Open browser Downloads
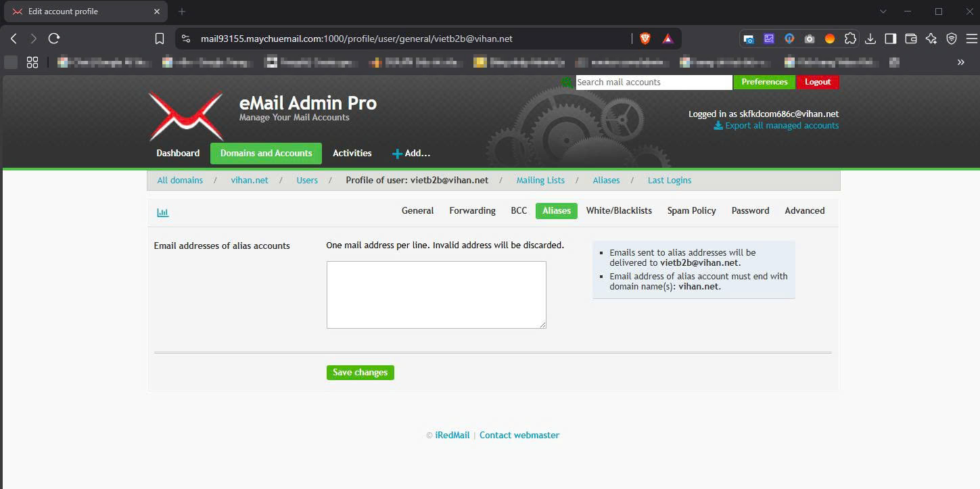Screen dimensions: 980x489 [870, 39]
